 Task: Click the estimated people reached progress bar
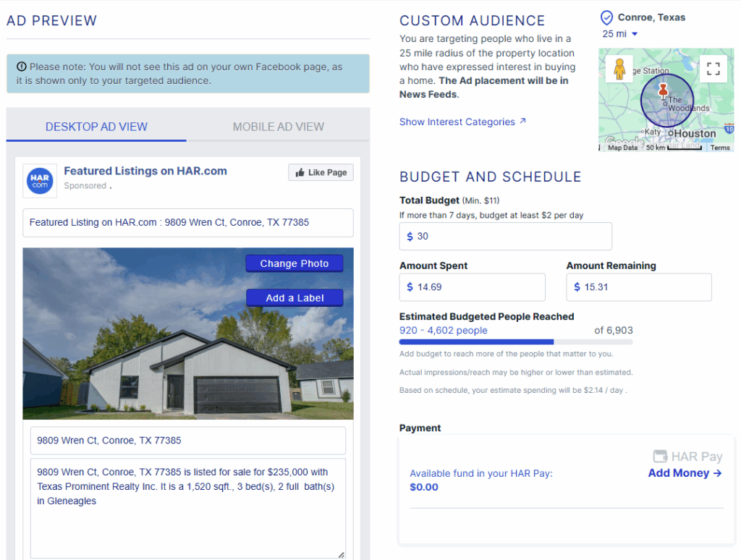click(x=515, y=341)
